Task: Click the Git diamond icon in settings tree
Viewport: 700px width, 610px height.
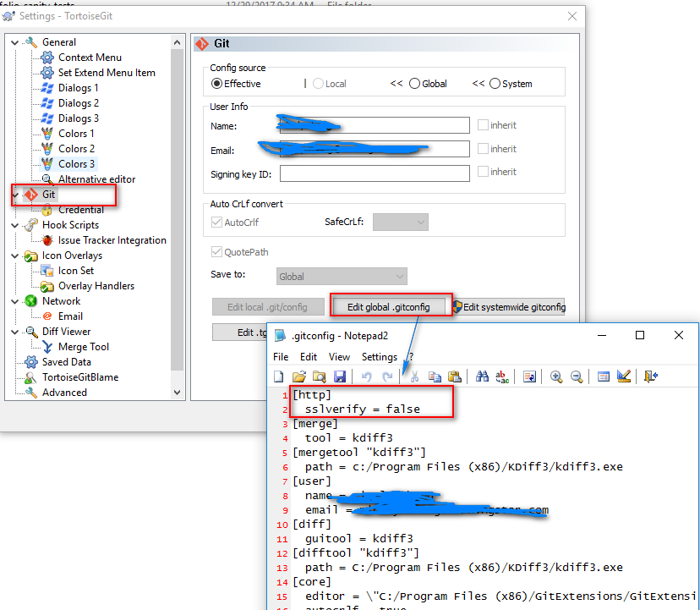Action: (x=30, y=195)
